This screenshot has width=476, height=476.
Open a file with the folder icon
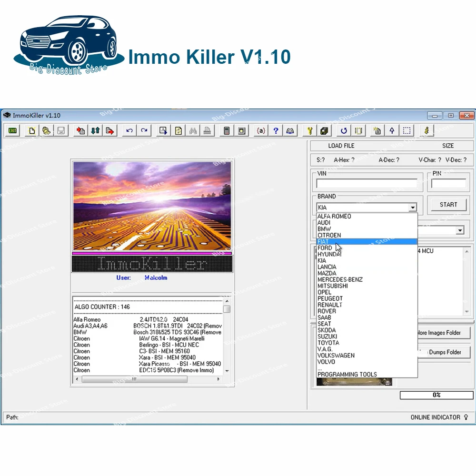click(47, 131)
